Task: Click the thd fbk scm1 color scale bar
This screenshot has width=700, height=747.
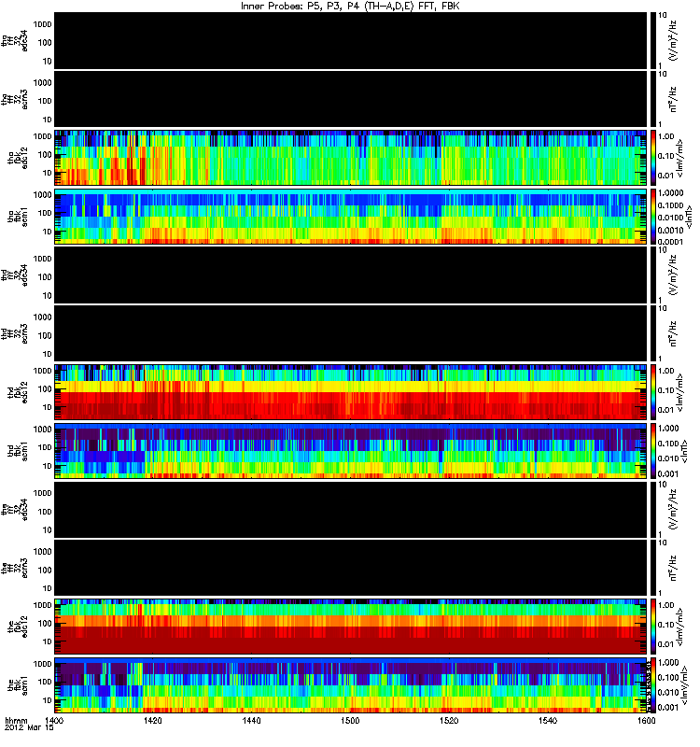Action: pyautogui.click(x=652, y=451)
